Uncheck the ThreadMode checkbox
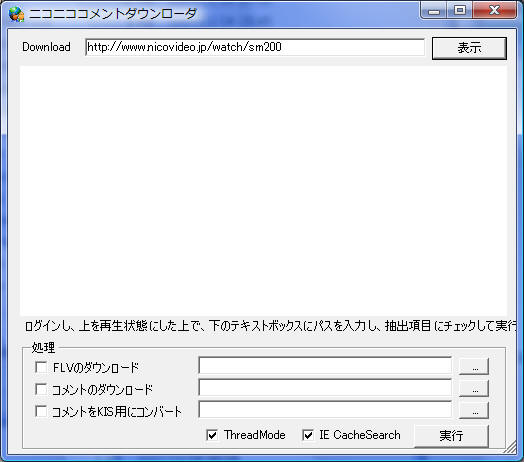 tap(213, 435)
